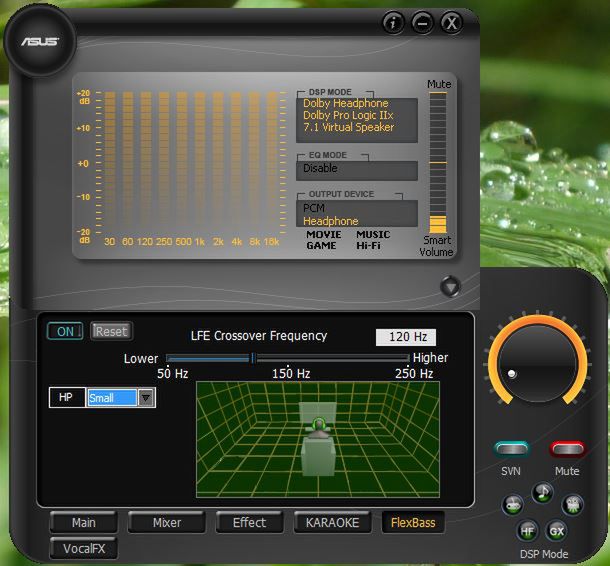Screen dimensions: 610x566
Task: Enable the GX gaming mode icon
Action: tap(556, 531)
